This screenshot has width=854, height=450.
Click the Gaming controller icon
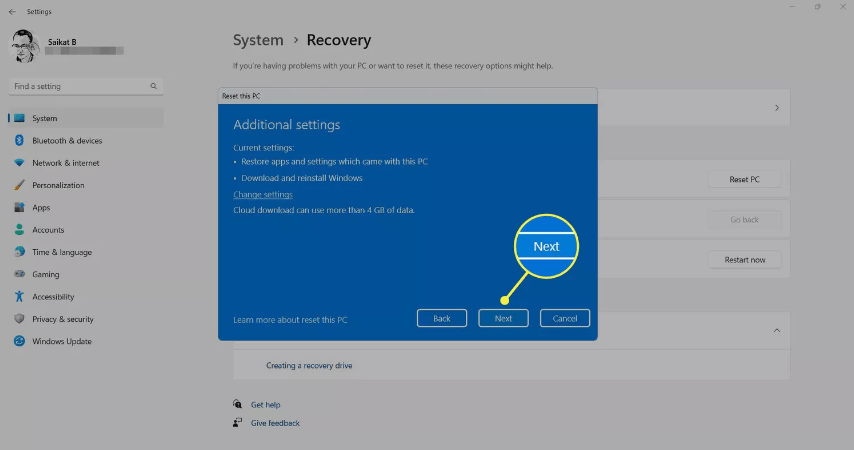20,274
